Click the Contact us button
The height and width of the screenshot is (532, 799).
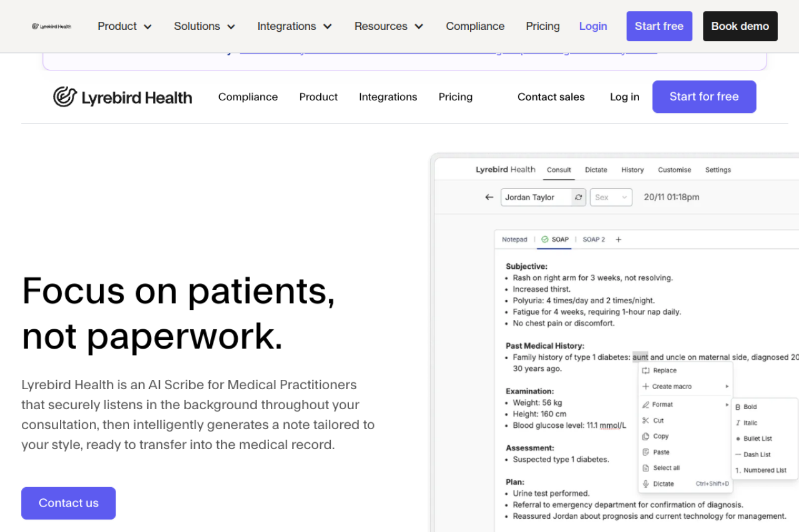pos(69,503)
